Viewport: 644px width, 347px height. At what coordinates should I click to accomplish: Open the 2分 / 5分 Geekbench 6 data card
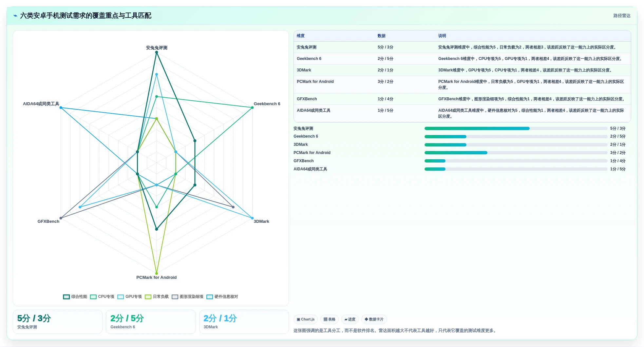[151, 322]
